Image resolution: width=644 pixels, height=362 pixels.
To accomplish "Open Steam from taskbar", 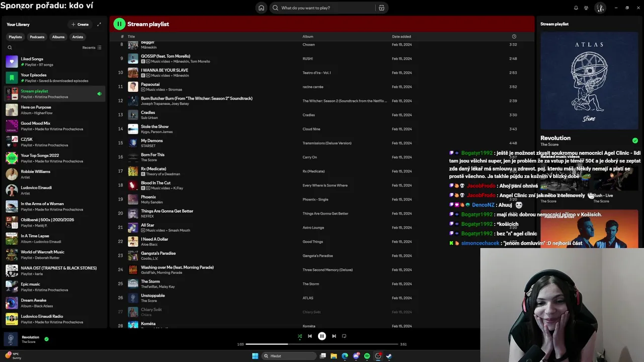I will [389, 356].
